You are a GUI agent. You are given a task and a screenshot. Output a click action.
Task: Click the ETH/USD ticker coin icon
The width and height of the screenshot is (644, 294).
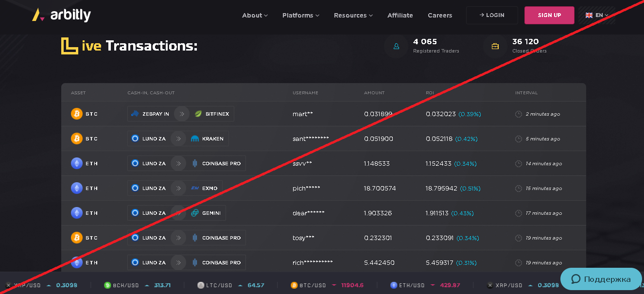click(394, 285)
